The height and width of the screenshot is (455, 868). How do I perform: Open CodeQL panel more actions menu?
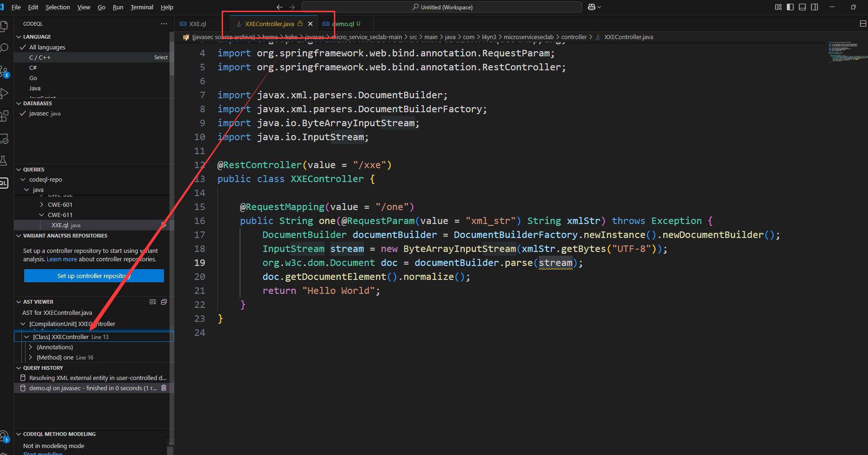[163, 24]
